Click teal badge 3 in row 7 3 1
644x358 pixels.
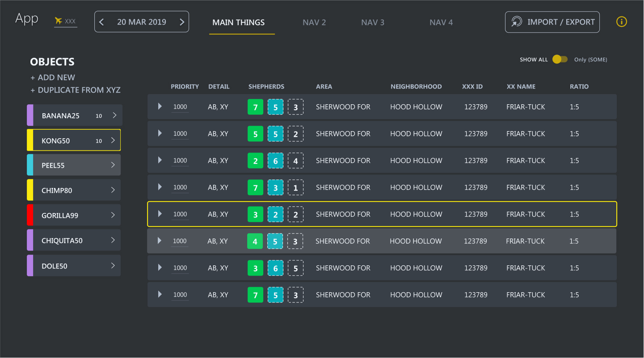(275, 188)
